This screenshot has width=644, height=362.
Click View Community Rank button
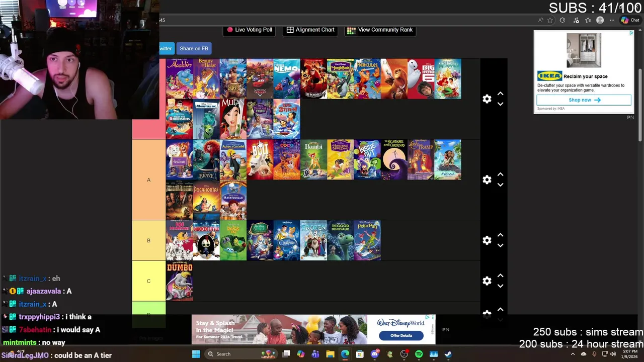[380, 30]
